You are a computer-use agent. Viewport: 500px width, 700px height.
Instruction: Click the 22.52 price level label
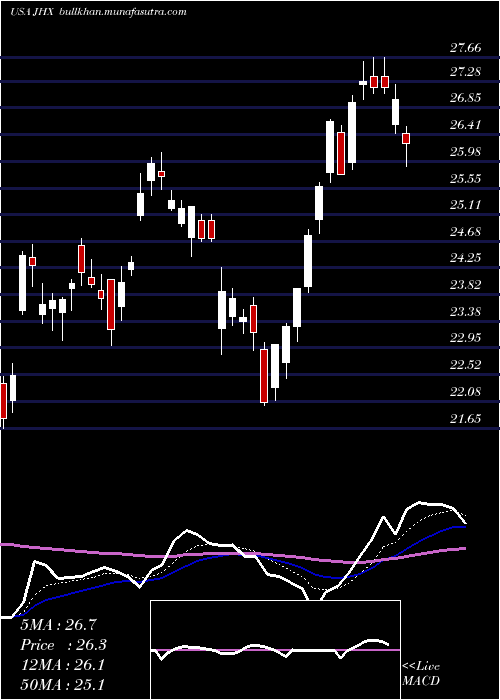[x=466, y=365]
